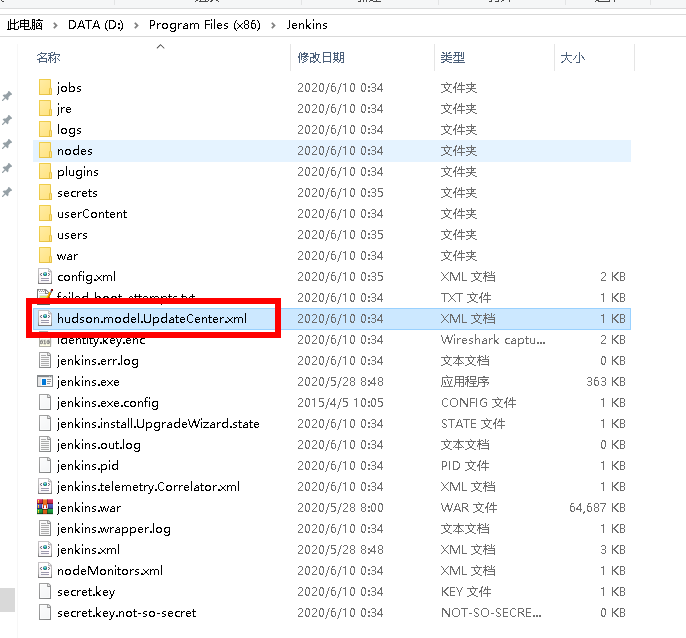Click the KEY 文件 type cell
Viewport: 686px width, 638px height.
tap(466, 592)
